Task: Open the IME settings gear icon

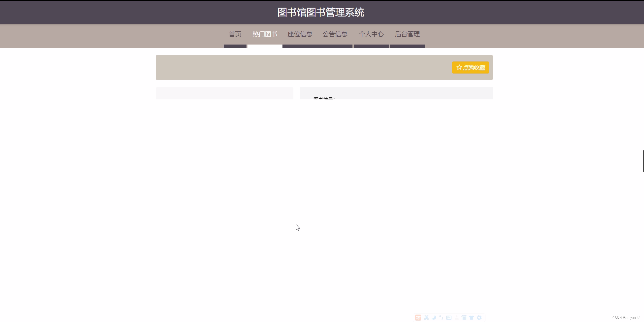Action: point(479,318)
